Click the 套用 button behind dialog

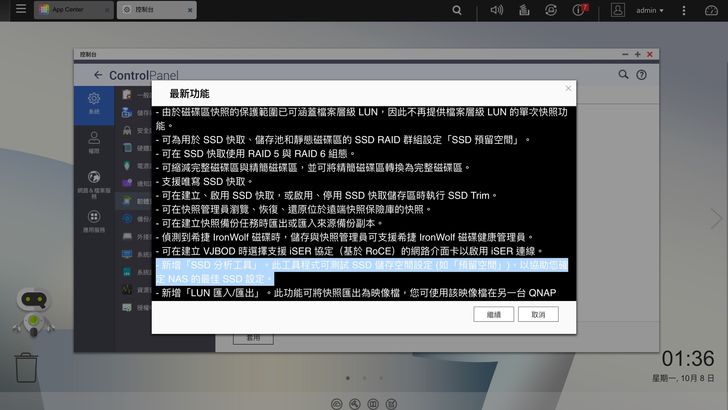point(253,338)
